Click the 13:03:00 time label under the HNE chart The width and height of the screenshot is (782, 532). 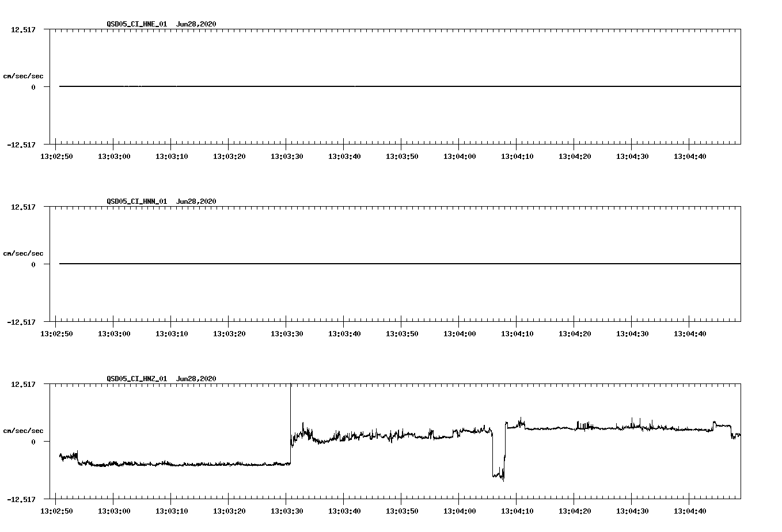[x=114, y=157]
